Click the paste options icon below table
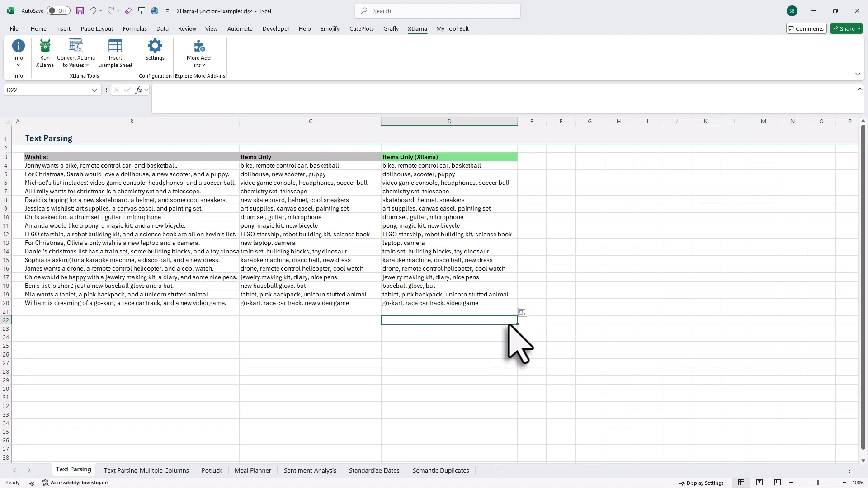868x488 pixels. (x=522, y=312)
